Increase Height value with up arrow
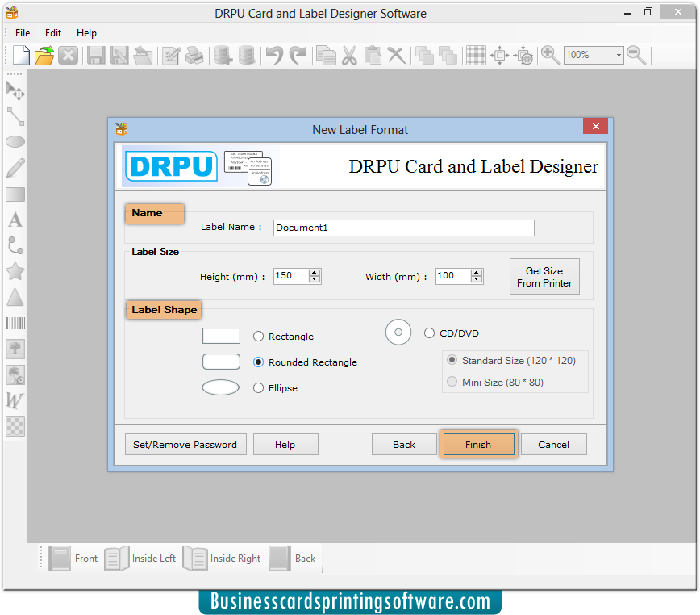The height and width of the screenshot is (615, 700). coord(315,273)
